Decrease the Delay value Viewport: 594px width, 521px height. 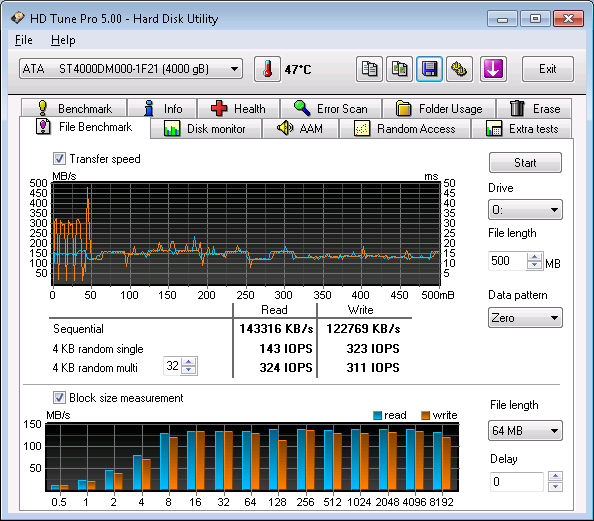[x=555, y=487]
